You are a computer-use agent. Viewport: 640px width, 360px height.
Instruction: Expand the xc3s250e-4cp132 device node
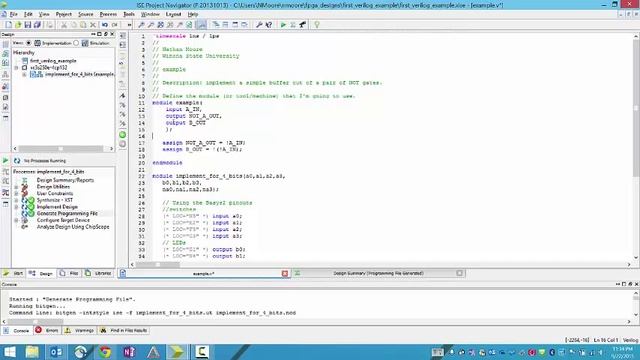16,68
